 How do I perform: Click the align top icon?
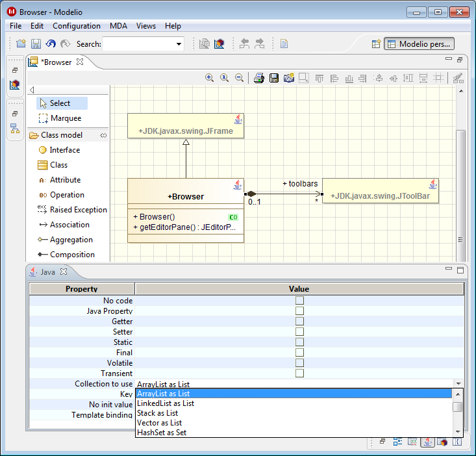(x=319, y=79)
